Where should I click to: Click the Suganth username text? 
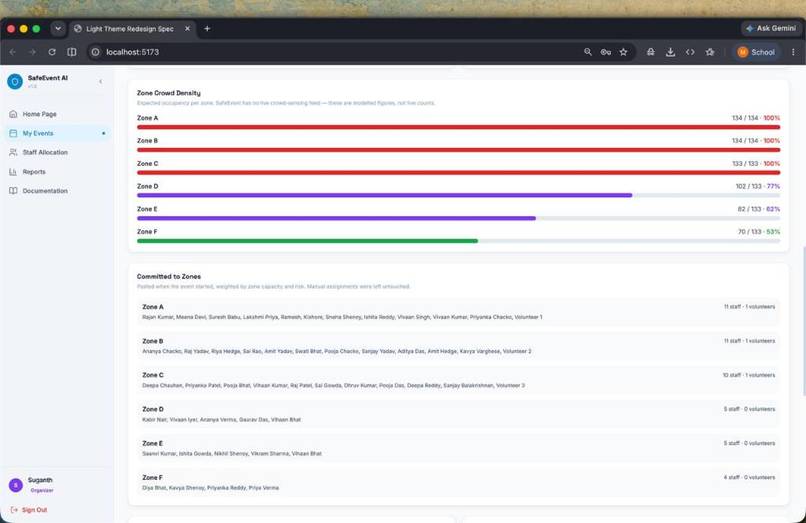40,480
